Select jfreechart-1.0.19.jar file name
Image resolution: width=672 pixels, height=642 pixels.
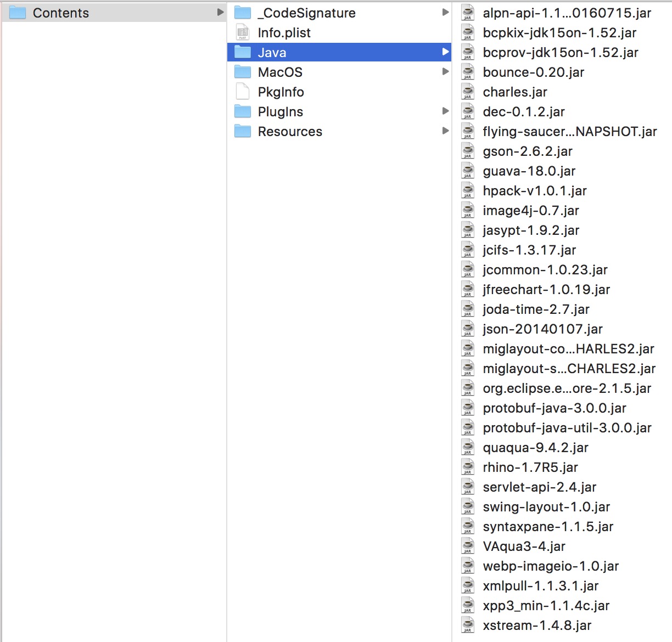(546, 290)
